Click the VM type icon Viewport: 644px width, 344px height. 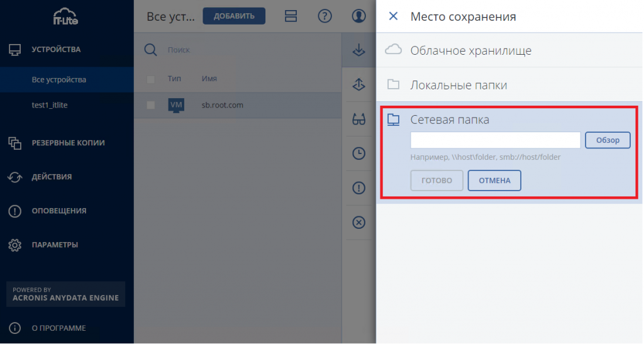pyautogui.click(x=176, y=105)
